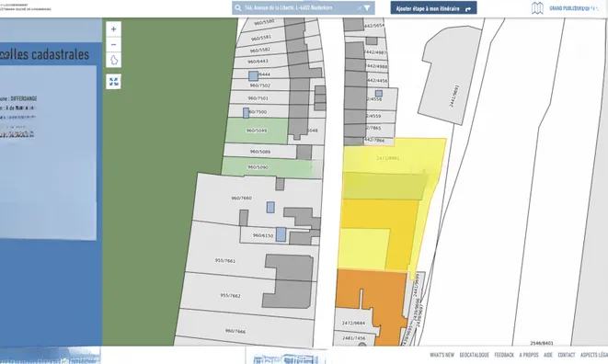Select parcel 960/7666

[x=235, y=332]
